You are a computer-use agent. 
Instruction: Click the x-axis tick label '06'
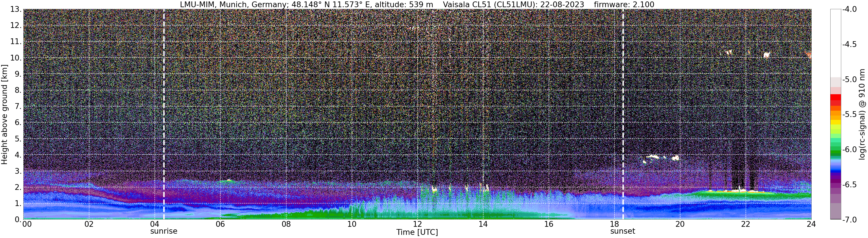click(220, 224)
